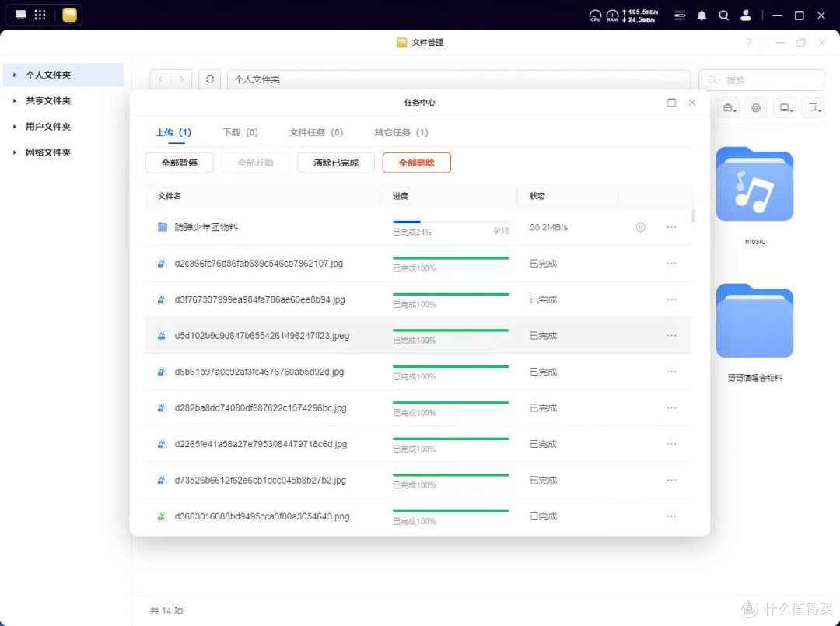Click the 全部暂停 button
The image size is (840, 626).
(x=180, y=163)
